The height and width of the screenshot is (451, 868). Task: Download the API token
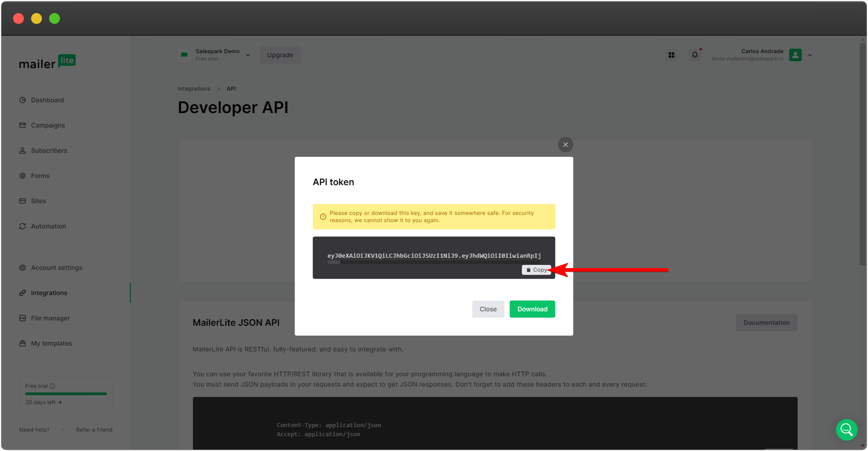[532, 309]
